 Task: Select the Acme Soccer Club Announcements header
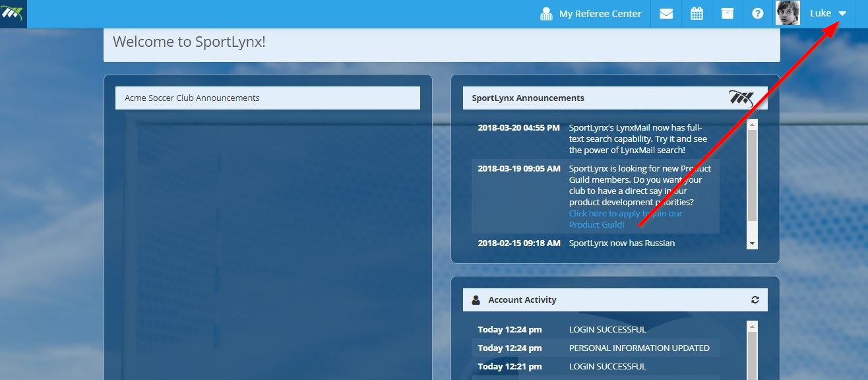pos(268,98)
